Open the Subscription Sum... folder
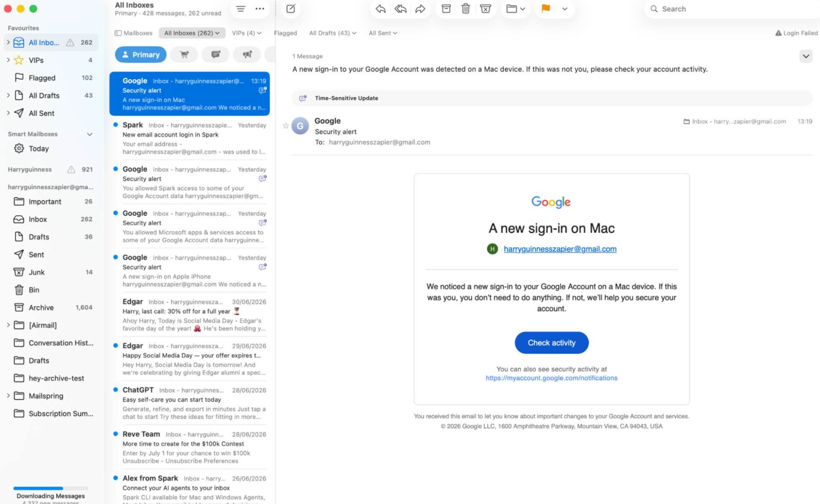 pyautogui.click(x=51, y=413)
